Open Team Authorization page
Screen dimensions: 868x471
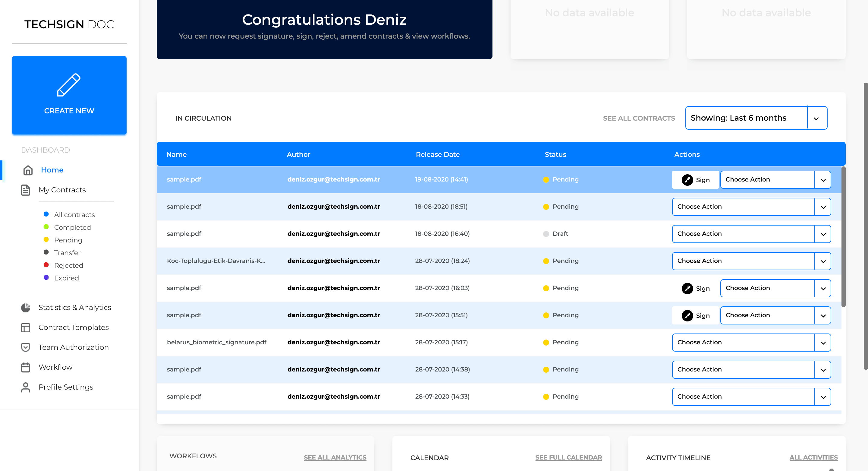coord(74,347)
